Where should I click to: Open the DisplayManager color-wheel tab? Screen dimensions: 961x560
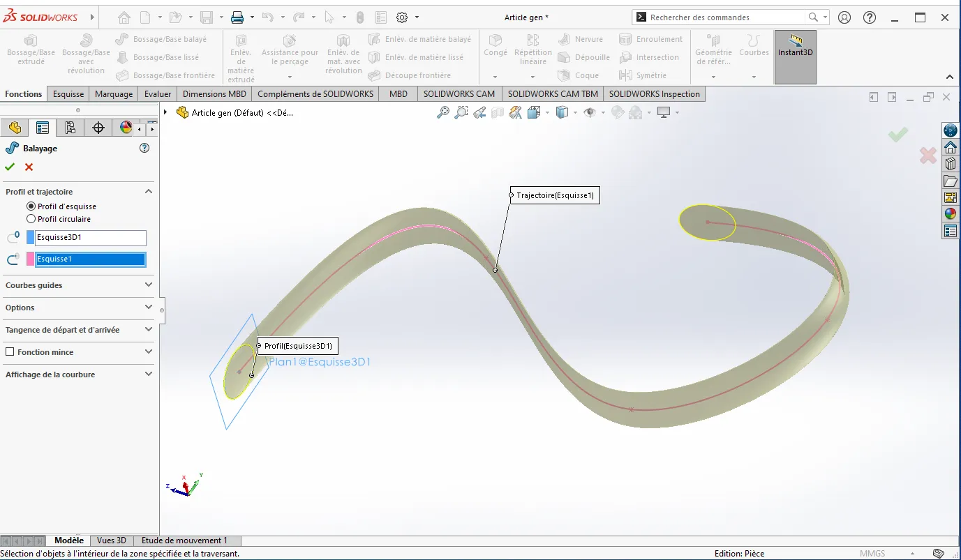[x=126, y=128]
